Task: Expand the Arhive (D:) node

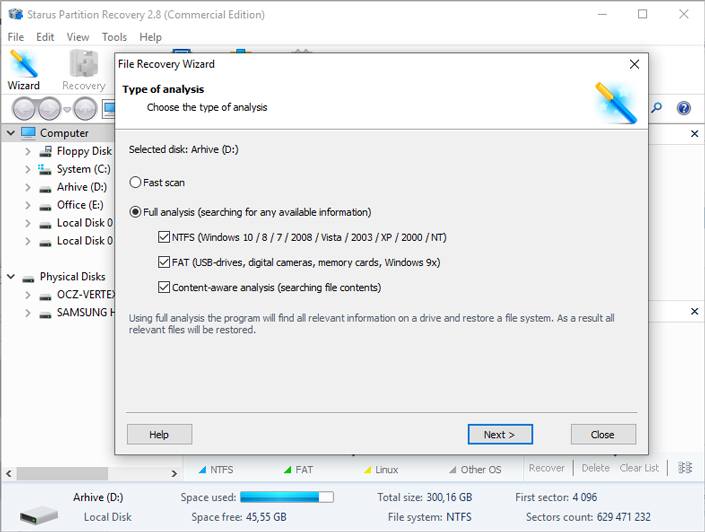Action: click(x=27, y=187)
